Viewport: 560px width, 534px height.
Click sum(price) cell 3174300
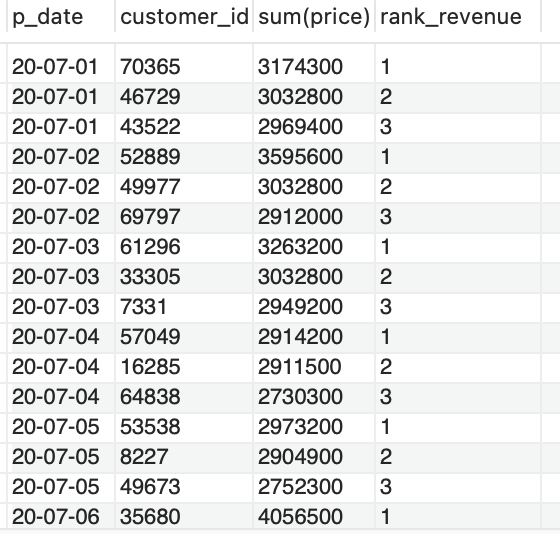click(314, 67)
